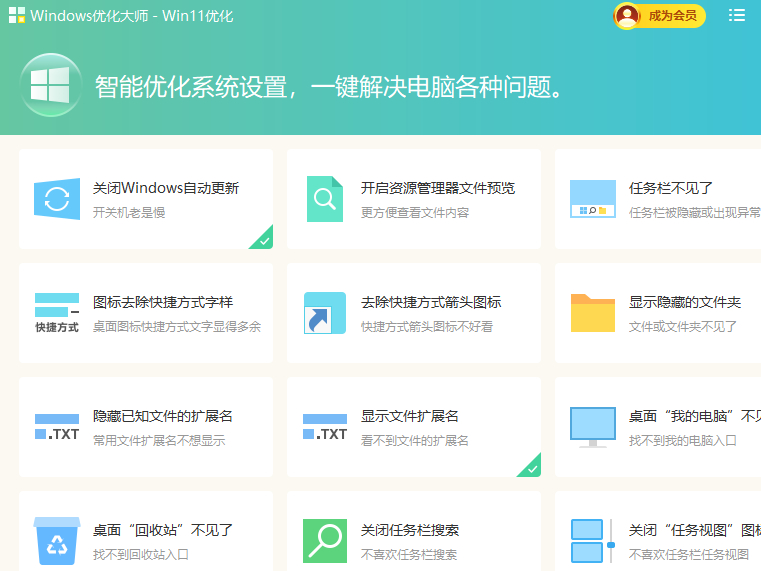This screenshot has width=761, height=571.
Task: Click the monitor icon for 我的电脑
Action: coord(593,427)
